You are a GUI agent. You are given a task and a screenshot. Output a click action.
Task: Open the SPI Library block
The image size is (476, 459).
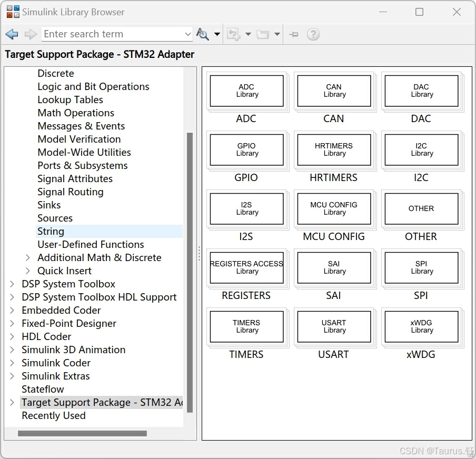[x=421, y=267]
